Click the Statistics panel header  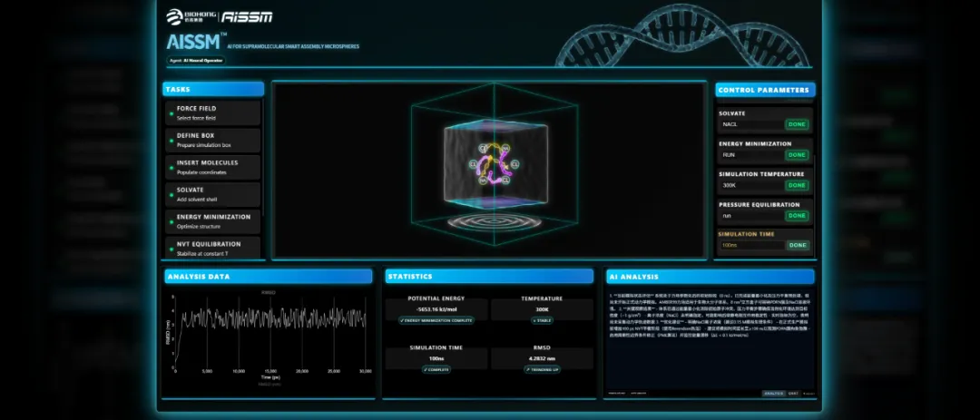click(489, 277)
